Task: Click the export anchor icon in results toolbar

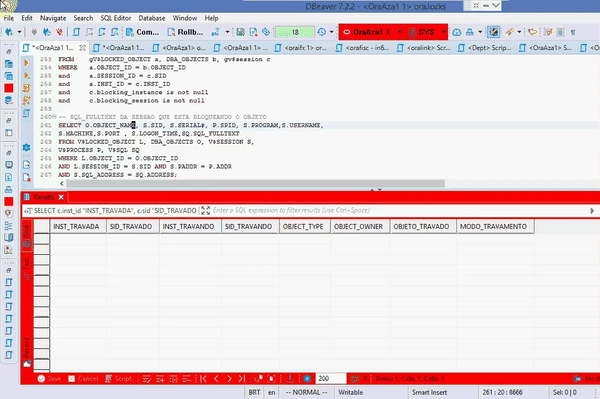Action: [290, 378]
